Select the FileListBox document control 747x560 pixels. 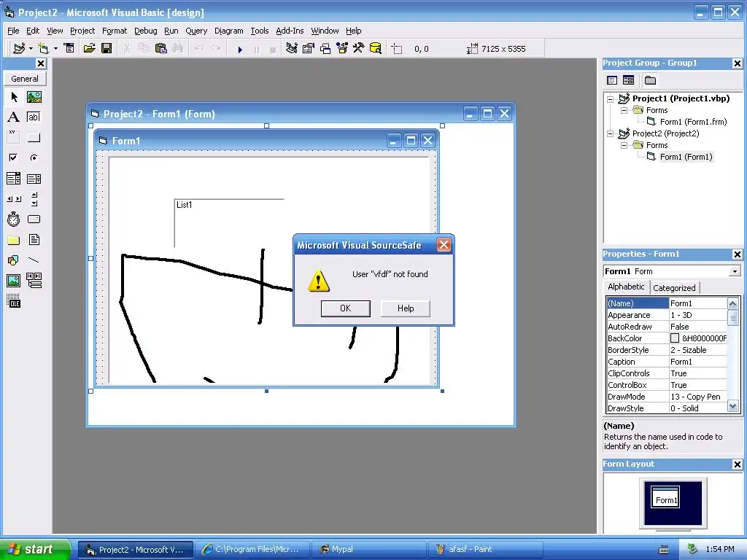coord(34,240)
